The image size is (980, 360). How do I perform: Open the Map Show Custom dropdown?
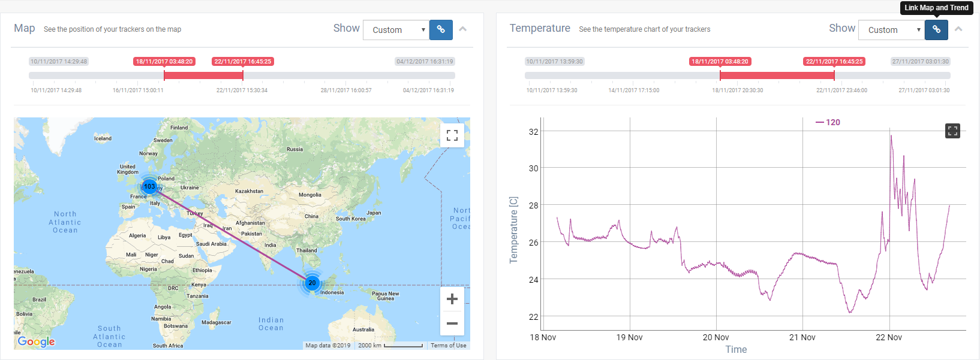[x=396, y=30]
